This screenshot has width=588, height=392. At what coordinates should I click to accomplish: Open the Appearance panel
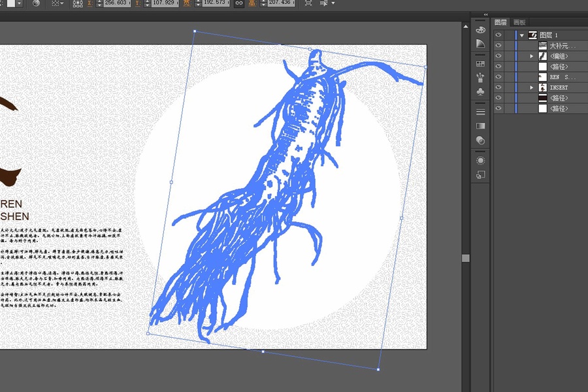[480, 161]
